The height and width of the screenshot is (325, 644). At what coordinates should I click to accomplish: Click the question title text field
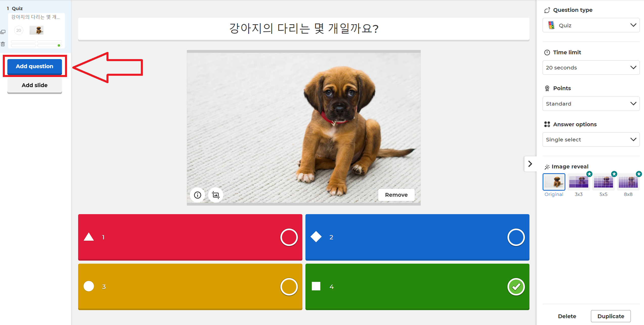(x=303, y=29)
